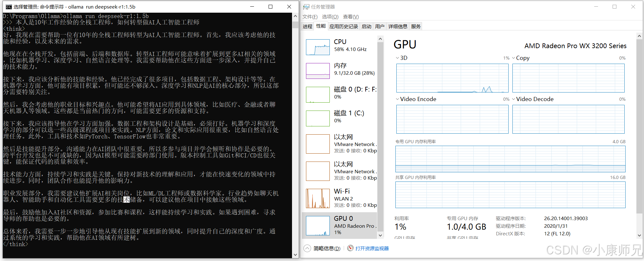This screenshot has width=644, height=261.
Task: Open the Copy engine dropdown
Action: click(x=513, y=58)
